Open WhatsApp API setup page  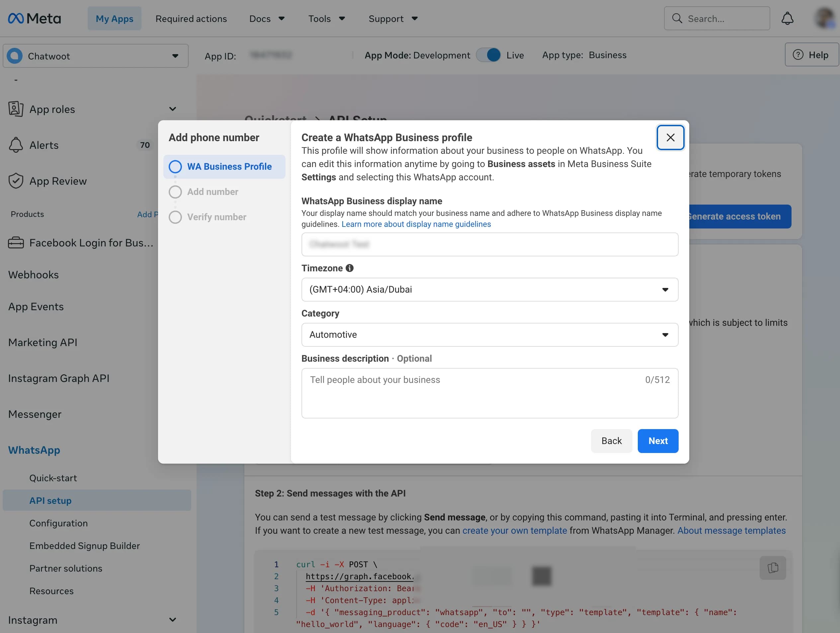click(x=97, y=500)
